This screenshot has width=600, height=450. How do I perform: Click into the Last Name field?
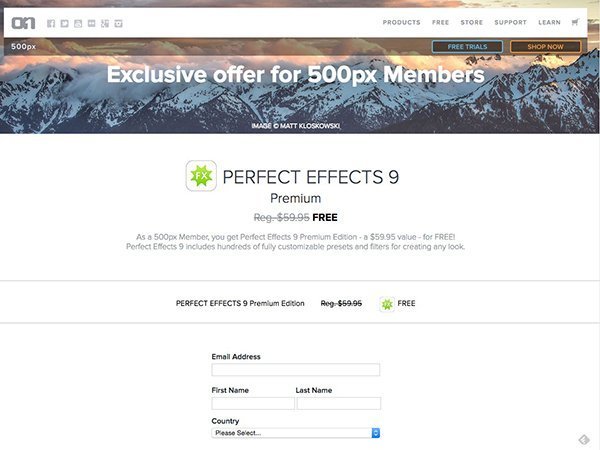(339, 403)
